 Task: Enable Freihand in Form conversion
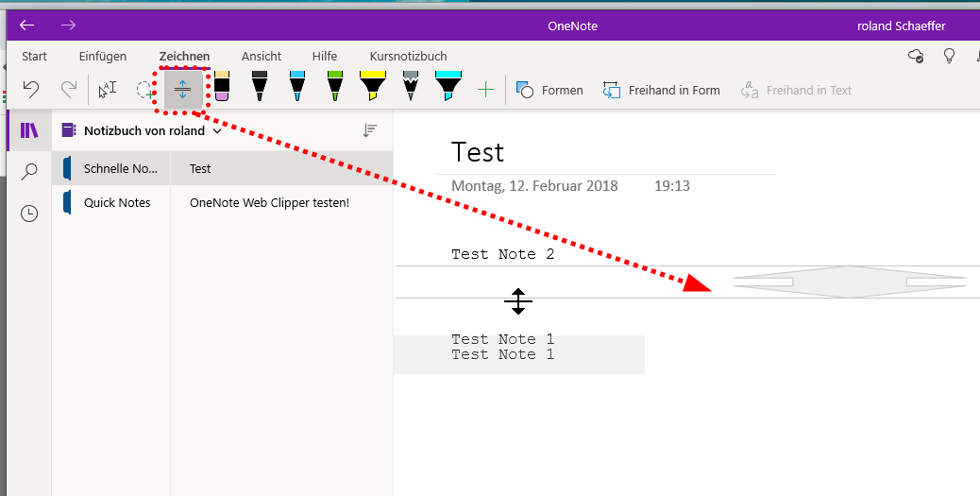661,90
